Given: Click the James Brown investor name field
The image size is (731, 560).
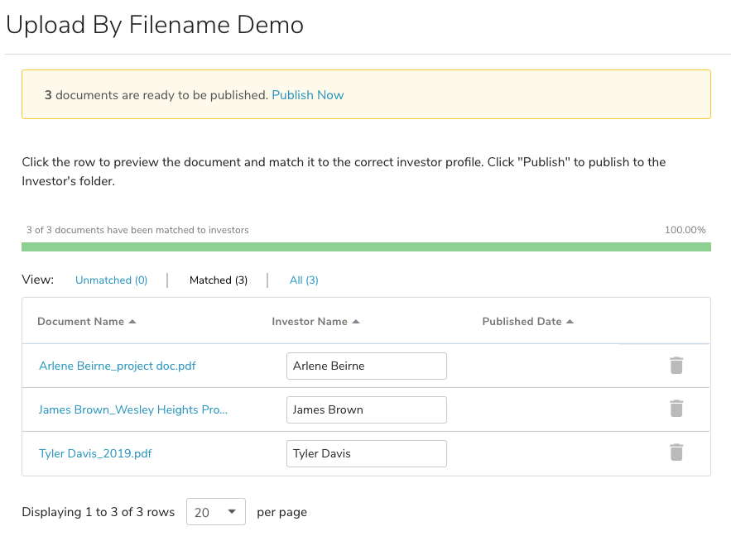Looking at the screenshot, I should (366, 409).
